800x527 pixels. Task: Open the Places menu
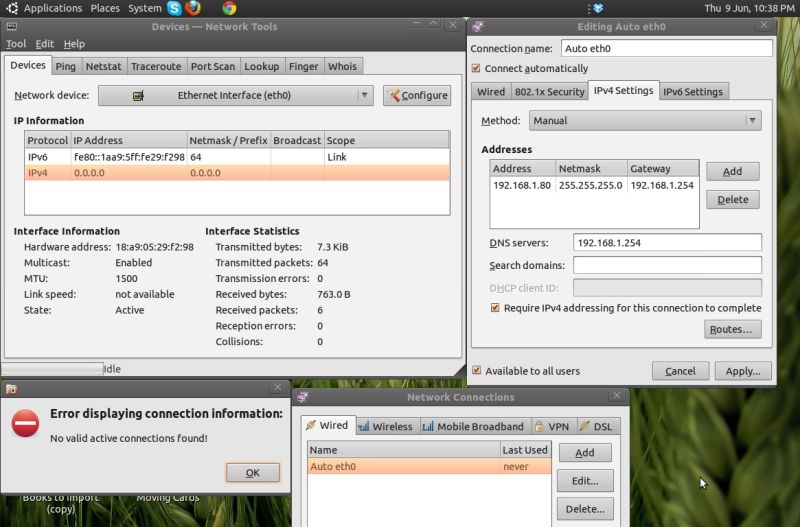(x=105, y=8)
